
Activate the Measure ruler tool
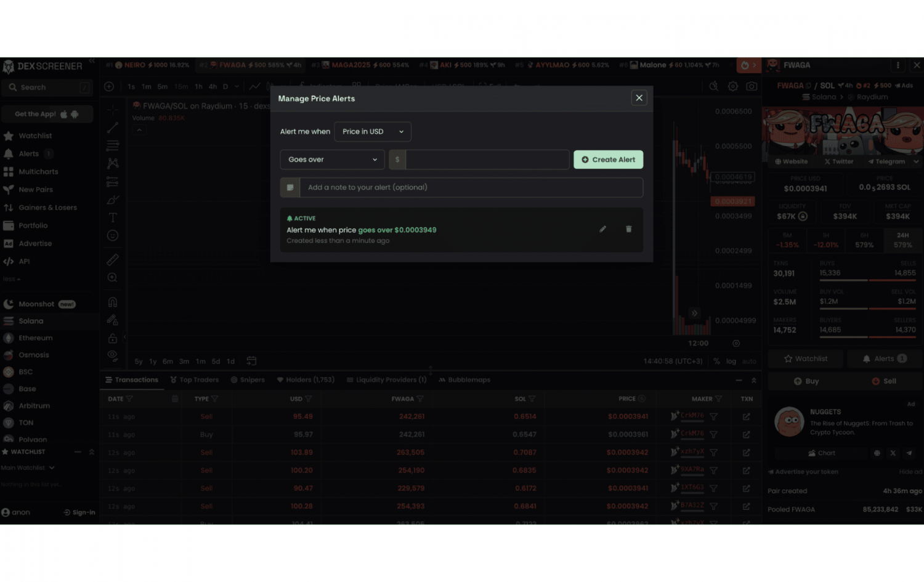point(113,259)
